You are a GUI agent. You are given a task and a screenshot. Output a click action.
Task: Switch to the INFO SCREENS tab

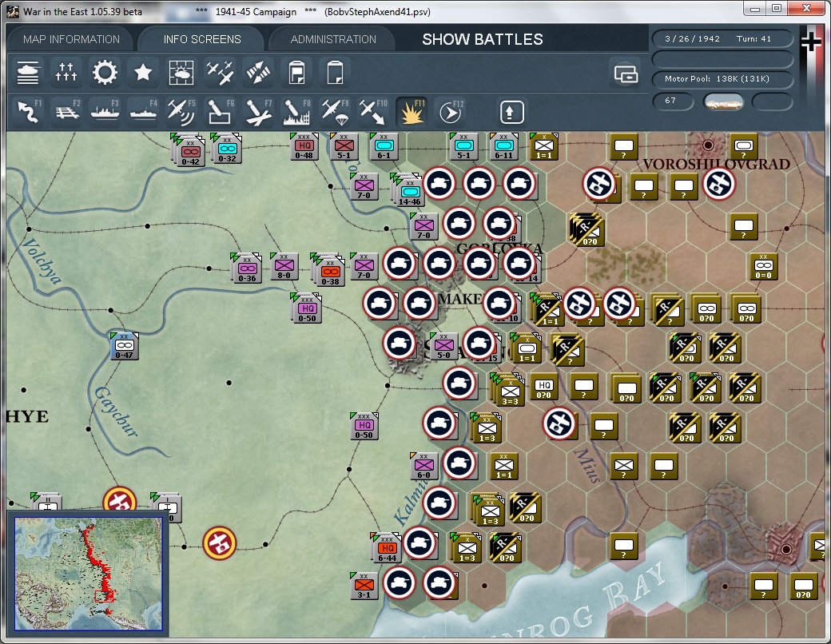click(202, 39)
